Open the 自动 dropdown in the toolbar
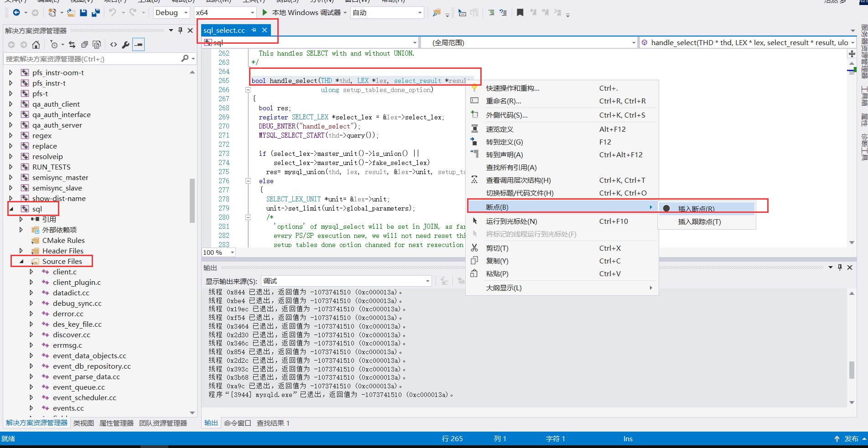The width and height of the screenshot is (868, 448). click(x=388, y=13)
